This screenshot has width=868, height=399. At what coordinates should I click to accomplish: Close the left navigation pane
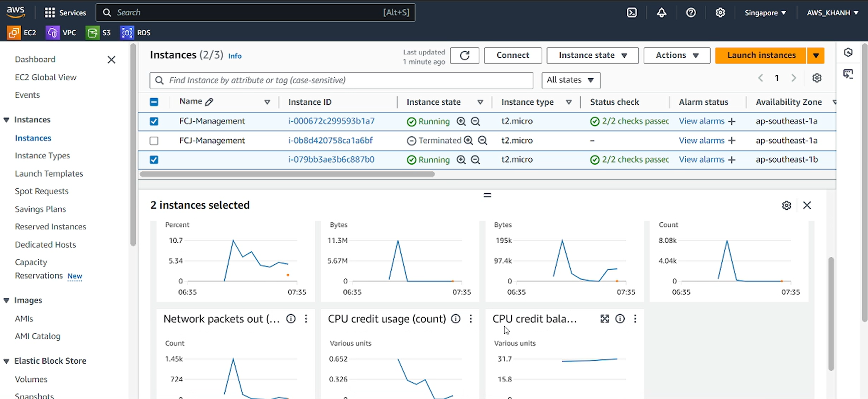click(x=111, y=60)
